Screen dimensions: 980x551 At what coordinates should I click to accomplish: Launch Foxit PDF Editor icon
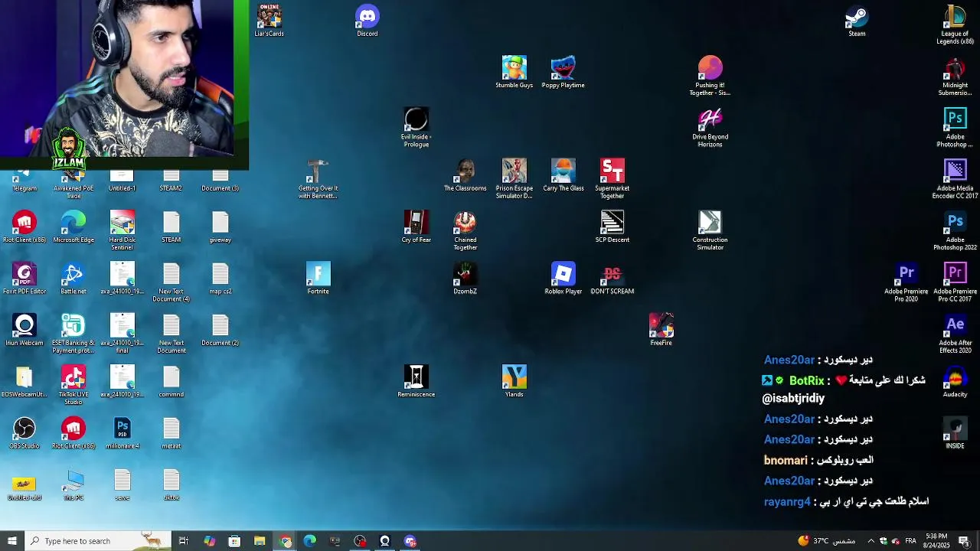(x=24, y=278)
